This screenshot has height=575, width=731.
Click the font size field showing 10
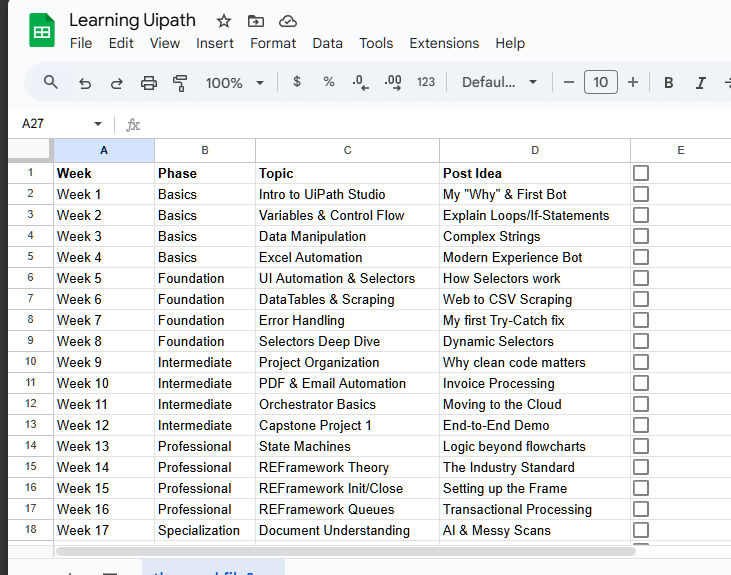tap(600, 82)
